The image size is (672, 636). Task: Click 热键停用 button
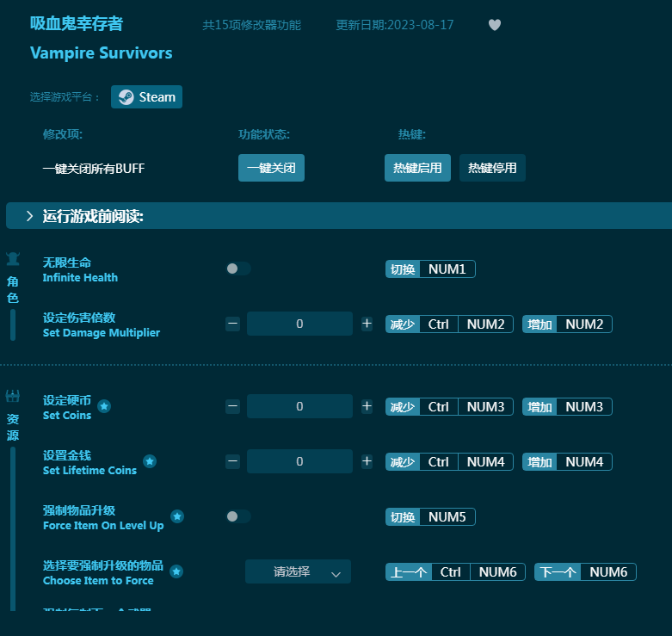(492, 168)
